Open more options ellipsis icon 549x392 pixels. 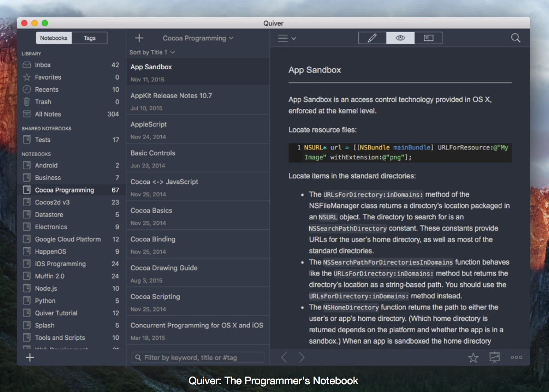click(516, 357)
